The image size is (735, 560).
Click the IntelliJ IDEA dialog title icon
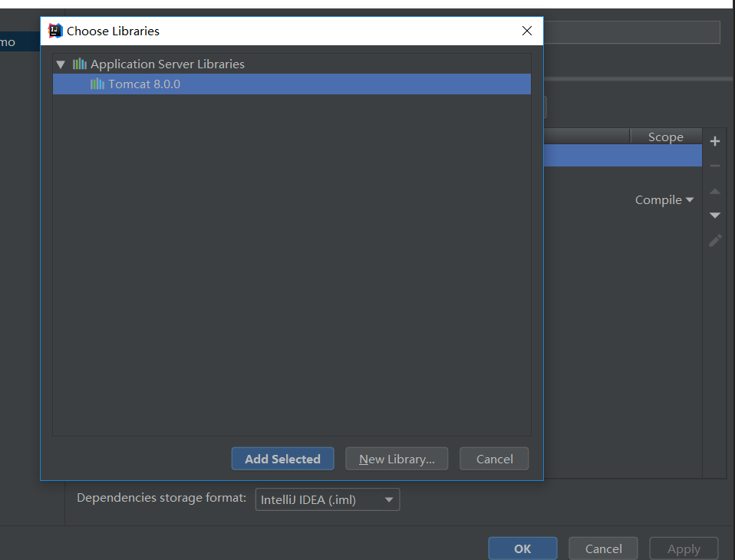(55, 31)
